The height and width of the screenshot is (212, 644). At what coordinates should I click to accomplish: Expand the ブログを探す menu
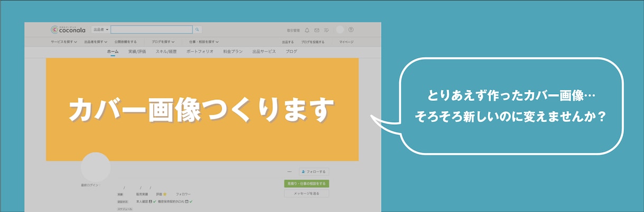(163, 42)
